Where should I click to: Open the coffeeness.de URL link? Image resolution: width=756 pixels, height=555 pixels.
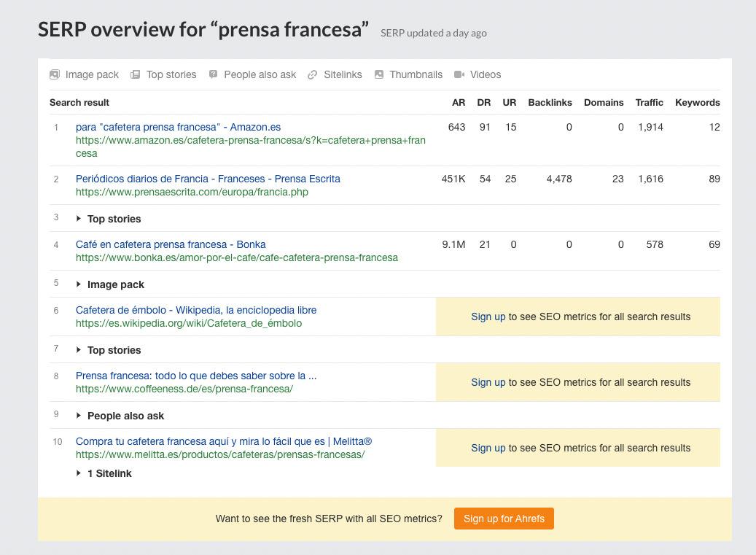click(184, 389)
